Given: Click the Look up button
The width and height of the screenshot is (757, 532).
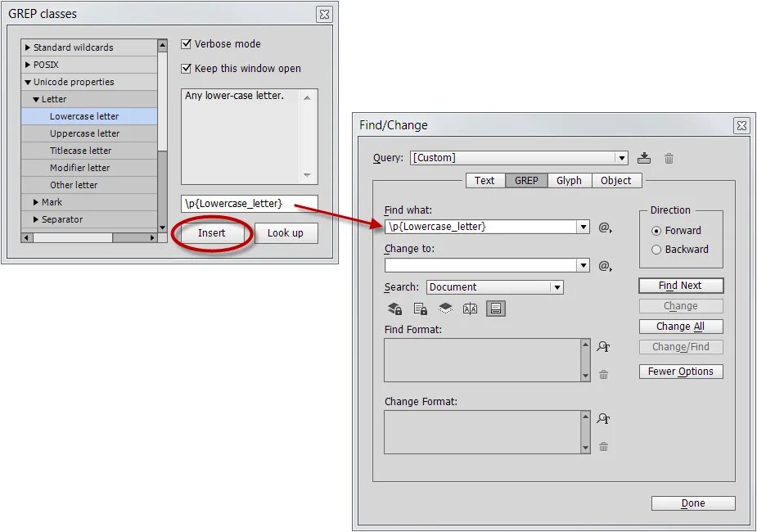Looking at the screenshot, I should coord(286,233).
